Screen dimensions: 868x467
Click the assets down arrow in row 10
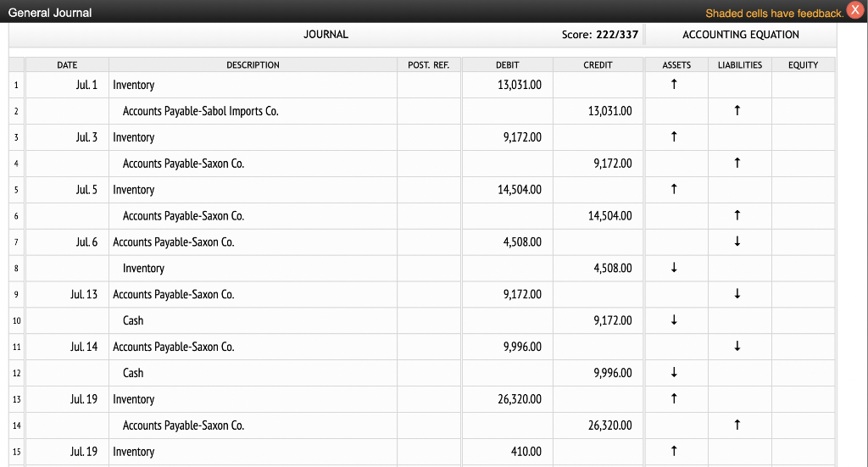pos(674,320)
